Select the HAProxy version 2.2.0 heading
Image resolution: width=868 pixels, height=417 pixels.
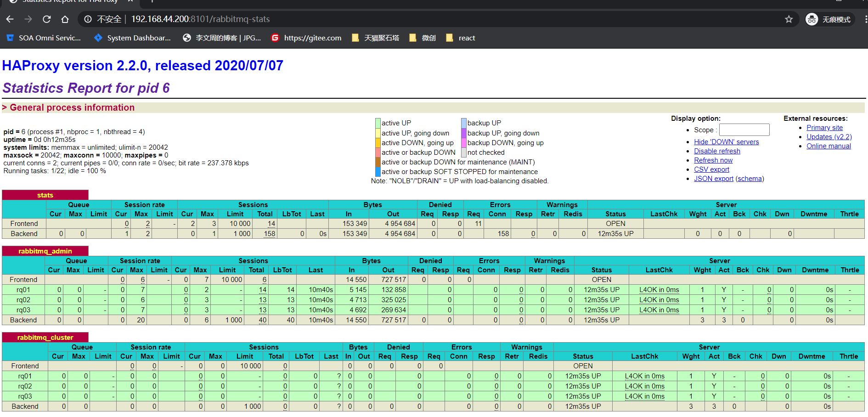[143, 66]
